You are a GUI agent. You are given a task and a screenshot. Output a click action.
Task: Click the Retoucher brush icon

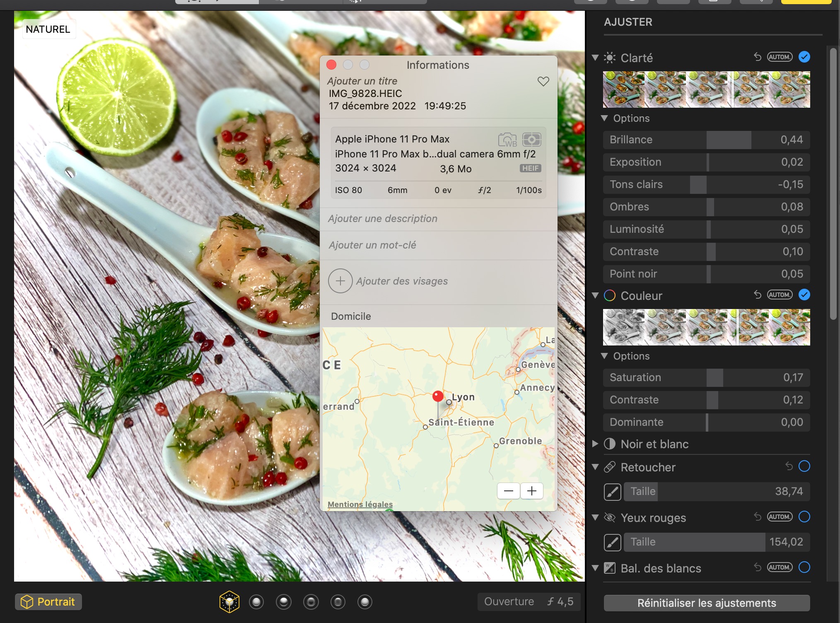(x=612, y=492)
